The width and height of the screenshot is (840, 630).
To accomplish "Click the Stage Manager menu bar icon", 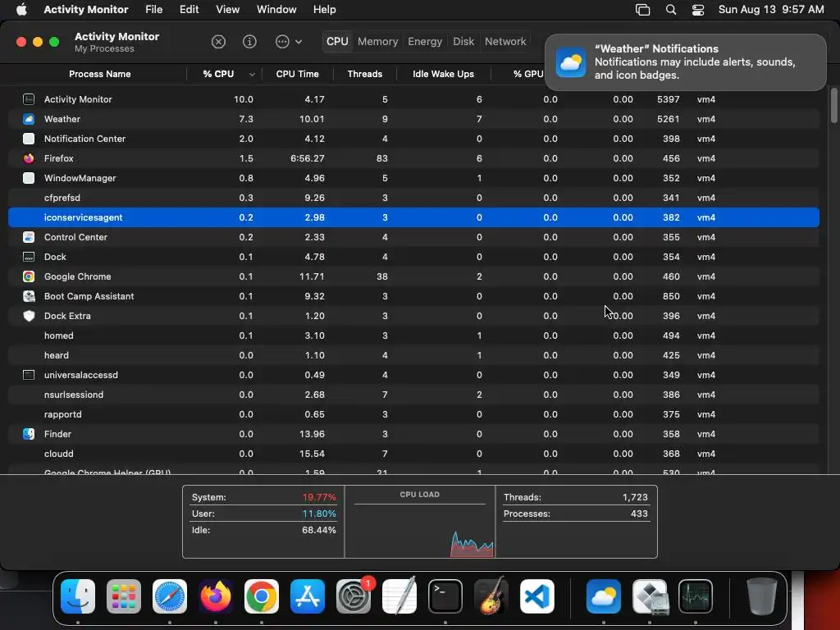I will [x=642, y=10].
